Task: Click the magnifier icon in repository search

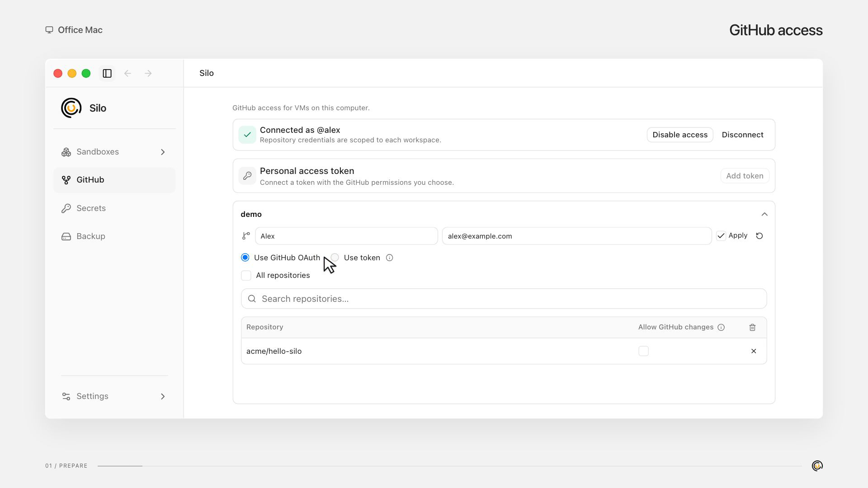Action: click(x=252, y=299)
